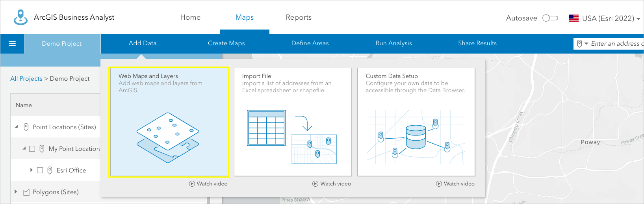Click the Autosave label text

tap(522, 18)
